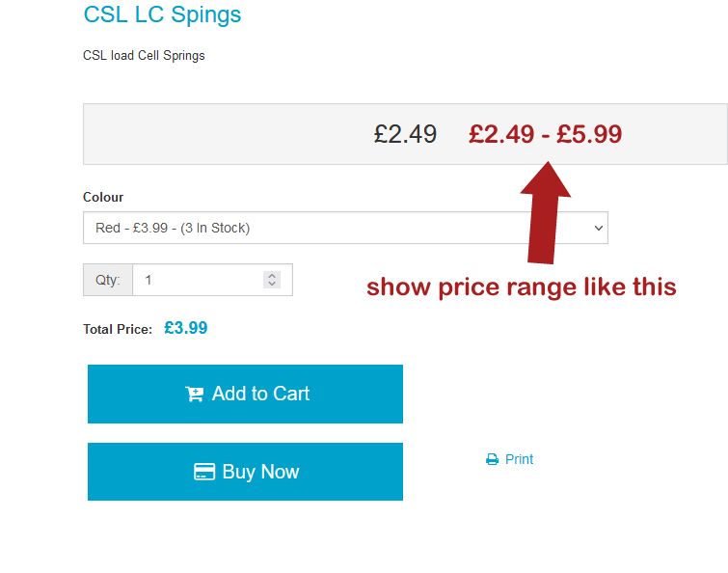Click the Total Price £3.99 amount
The width and height of the screenshot is (728, 573).
pyautogui.click(x=186, y=328)
